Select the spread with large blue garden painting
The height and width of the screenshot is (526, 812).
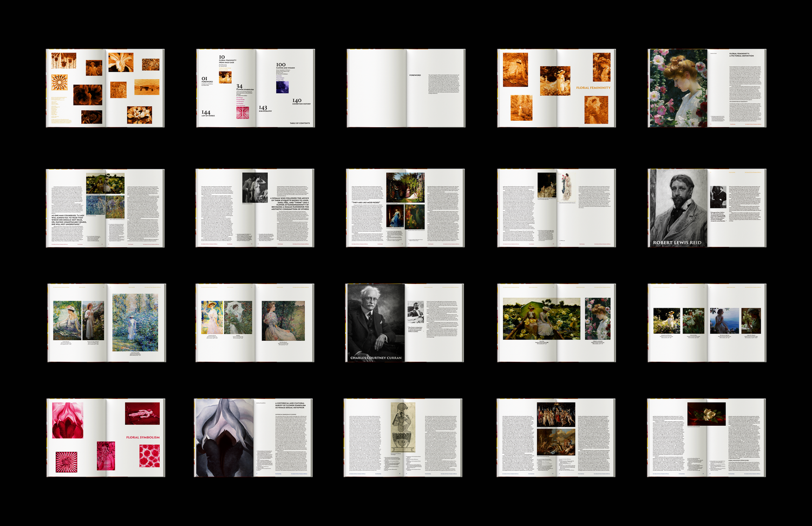106,323
